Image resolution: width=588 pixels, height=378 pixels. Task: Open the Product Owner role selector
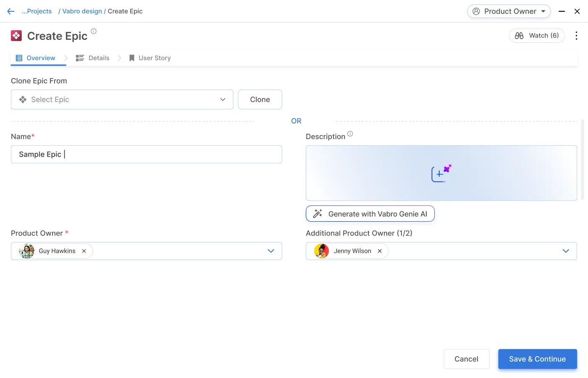point(509,11)
